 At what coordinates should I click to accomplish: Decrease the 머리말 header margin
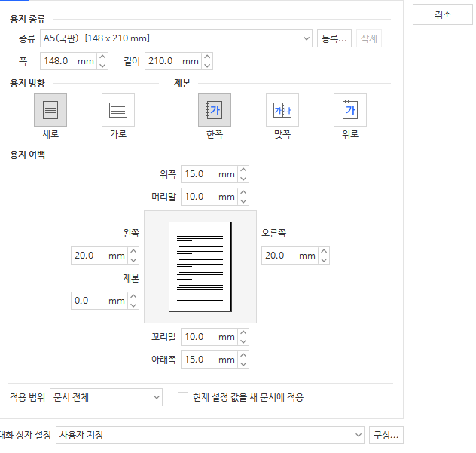243,200
